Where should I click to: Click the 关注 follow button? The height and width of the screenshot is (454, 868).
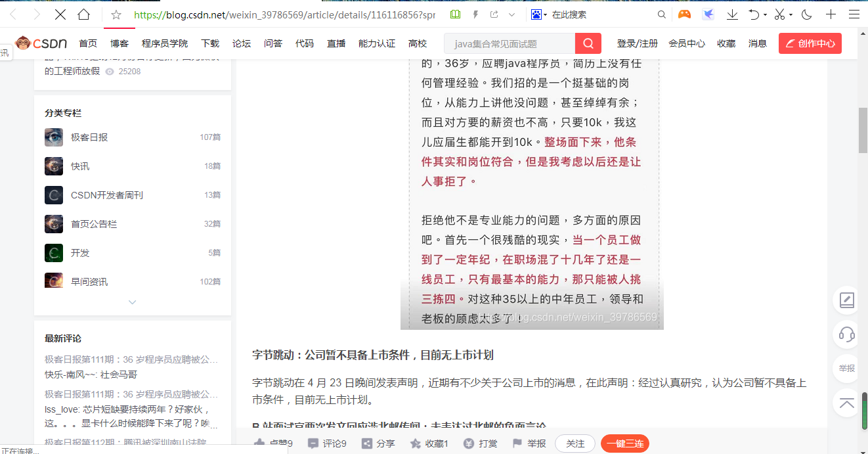(x=575, y=443)
